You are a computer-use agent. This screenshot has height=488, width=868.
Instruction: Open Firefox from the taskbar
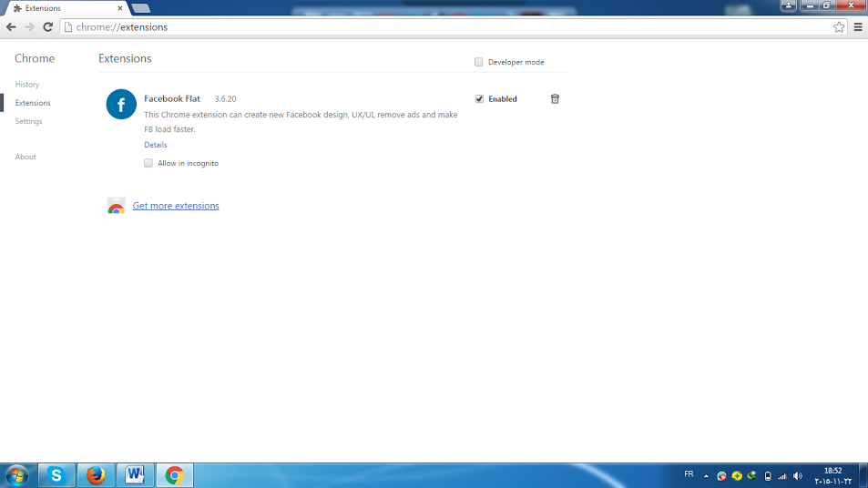click(96, 475)
